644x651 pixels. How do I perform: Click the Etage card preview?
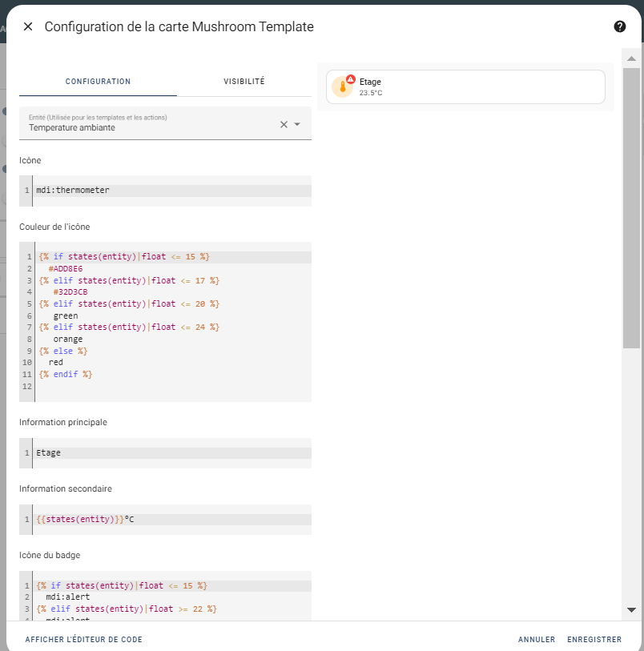click(x=481, y=87)
